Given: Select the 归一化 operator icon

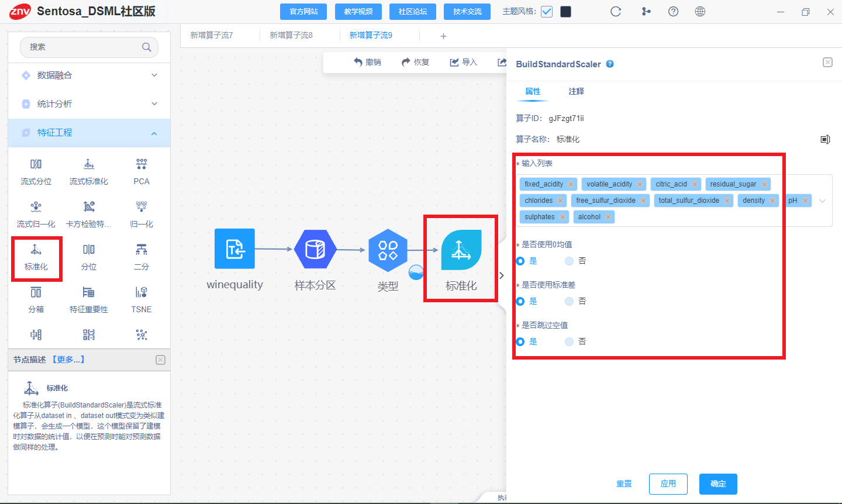Looking at the screenshot, I should (142, 207).
